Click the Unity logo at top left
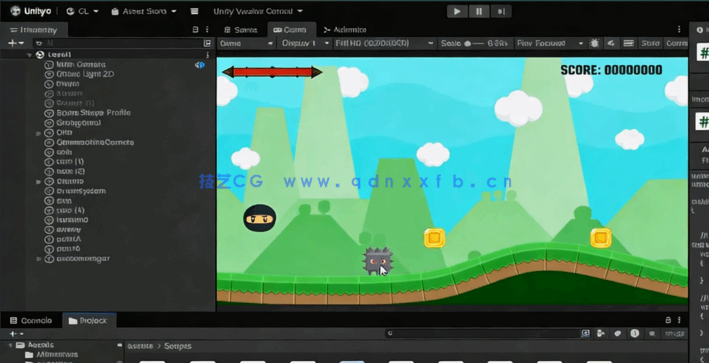The image size is (709, 363). click(15, 11)
